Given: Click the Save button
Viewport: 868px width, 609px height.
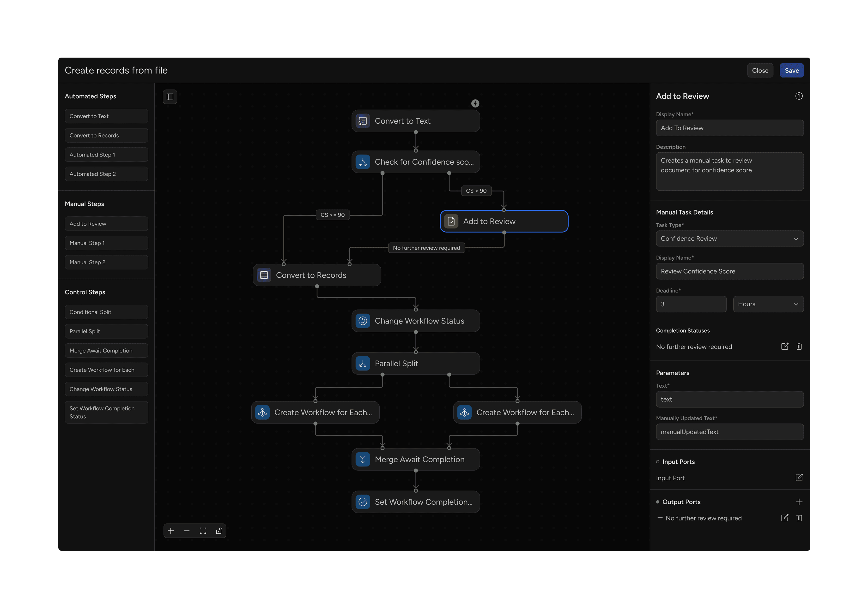Looking at the screenshot, I should (792, 70).
